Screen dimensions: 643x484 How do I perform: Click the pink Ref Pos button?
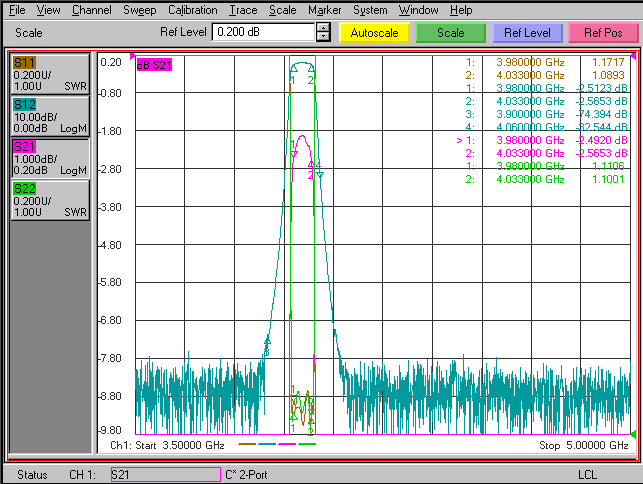click(x=603, y=33)
